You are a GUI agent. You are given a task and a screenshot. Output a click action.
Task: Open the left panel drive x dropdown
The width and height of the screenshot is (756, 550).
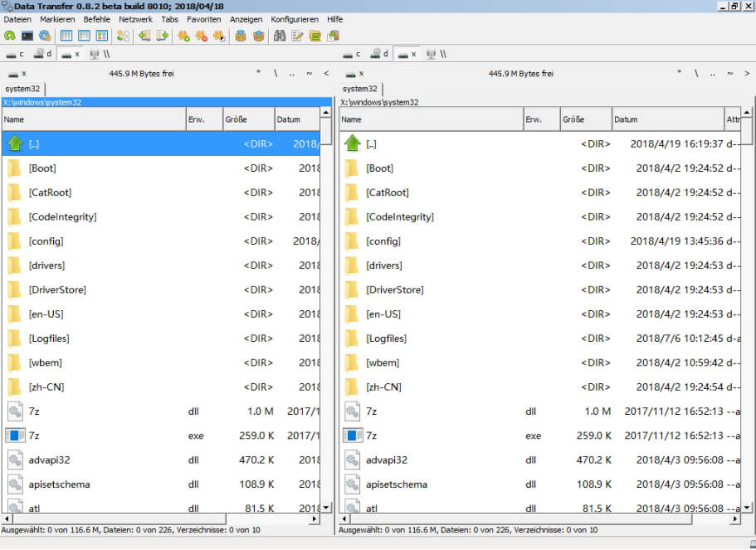17,74
